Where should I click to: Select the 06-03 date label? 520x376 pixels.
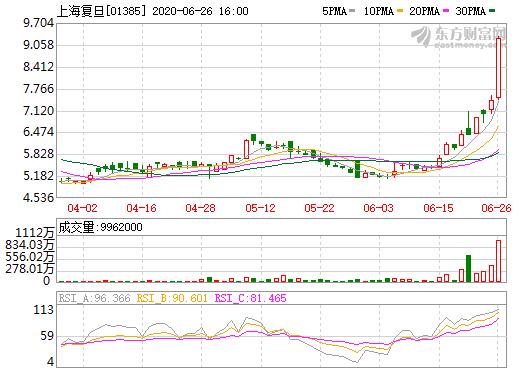coord(378,208)
